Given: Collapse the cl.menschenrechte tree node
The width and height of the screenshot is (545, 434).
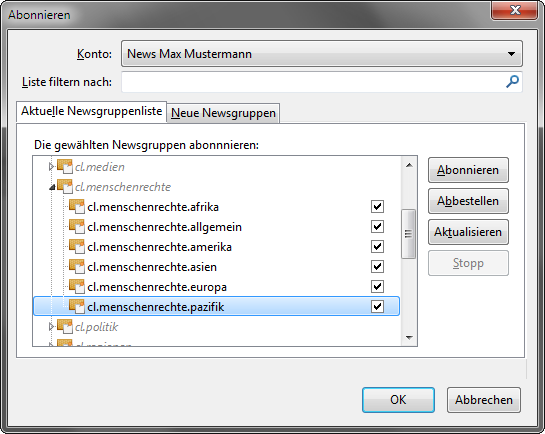Looking at the screenshot, I should click(52, 187).
